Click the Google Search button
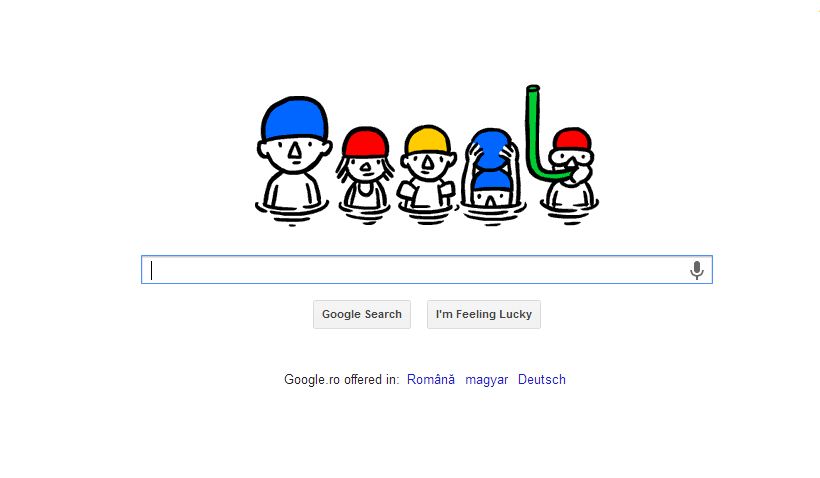 click(x=362, y=314)
